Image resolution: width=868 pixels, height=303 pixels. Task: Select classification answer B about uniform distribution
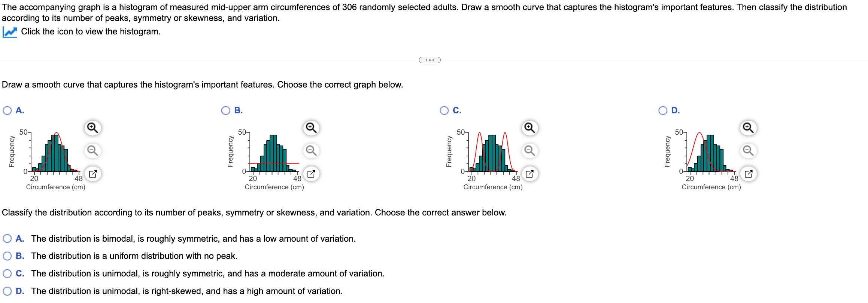click(x=7, y=256)
